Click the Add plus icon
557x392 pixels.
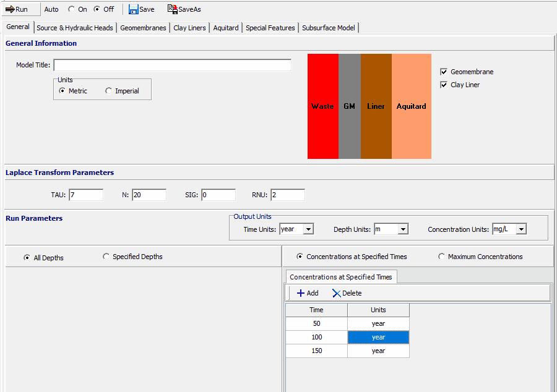pos(301,293)
